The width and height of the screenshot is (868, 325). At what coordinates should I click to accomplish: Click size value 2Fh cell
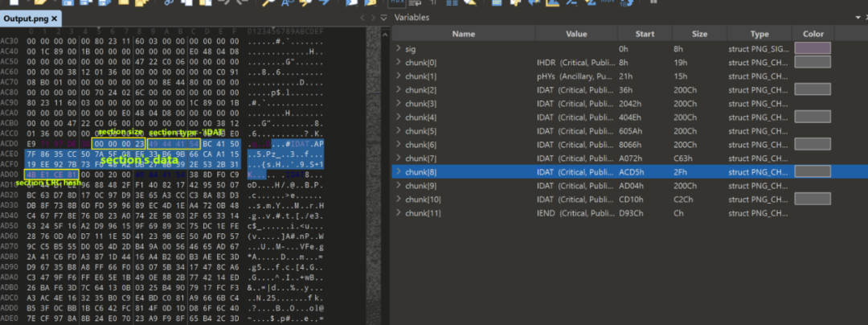699,171
